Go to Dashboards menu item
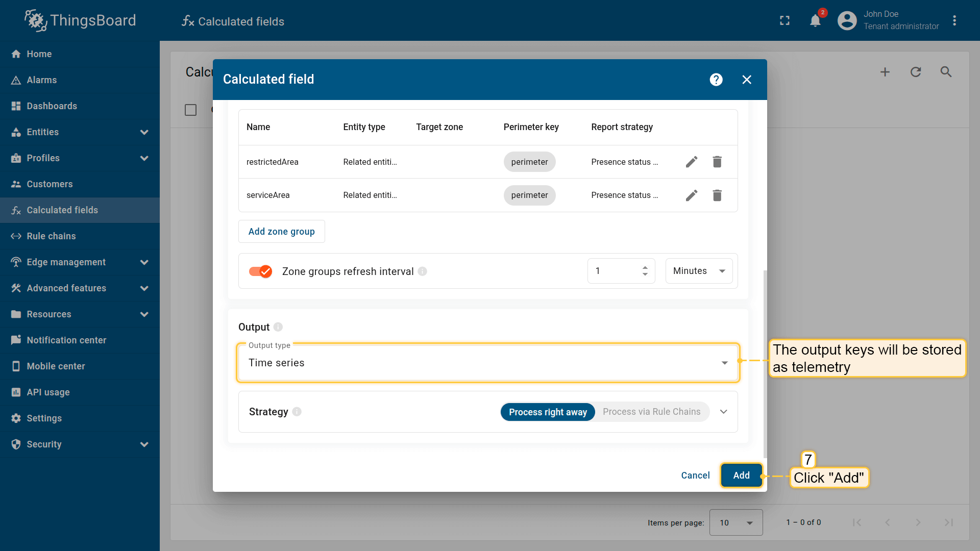This screenshot has width=980, height=551. 52,106
